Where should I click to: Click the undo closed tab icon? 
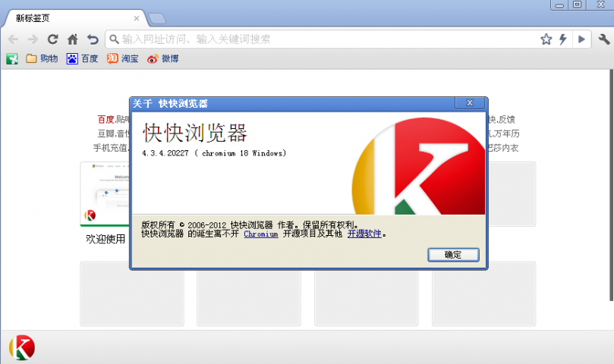pyautogui.click(x=93, y=39)
